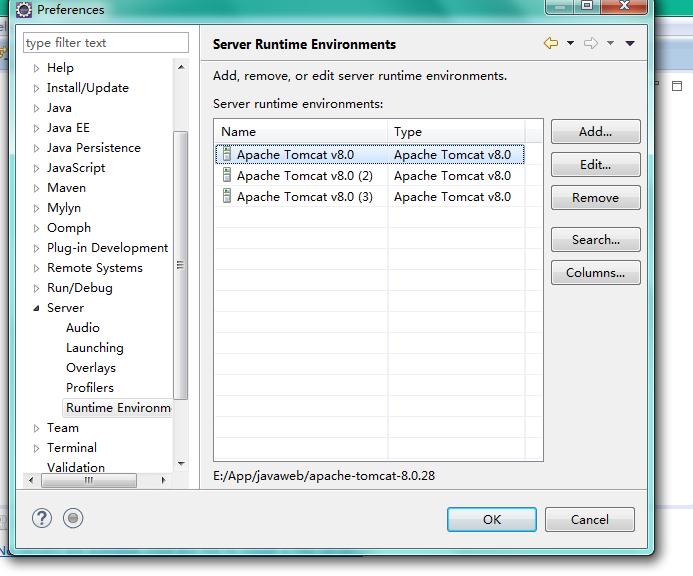
Task: Select Audio under Server
Action: [83, 328]
